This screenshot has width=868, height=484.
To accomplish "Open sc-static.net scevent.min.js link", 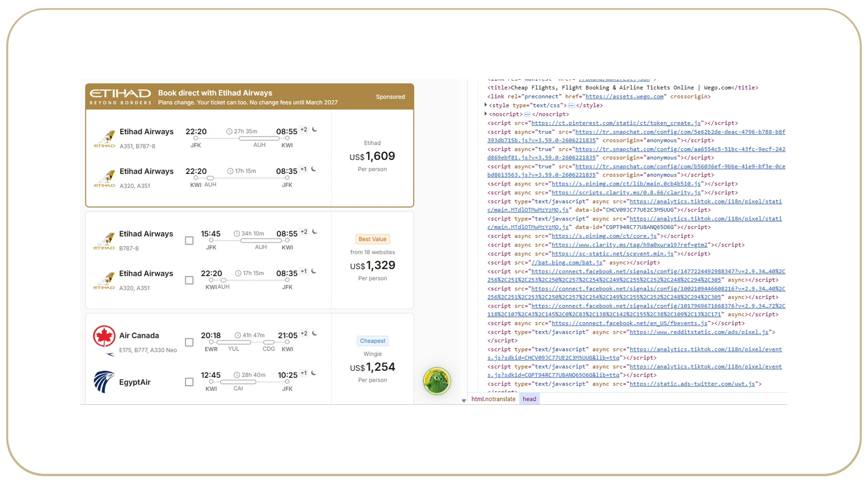I will point(612,254).
